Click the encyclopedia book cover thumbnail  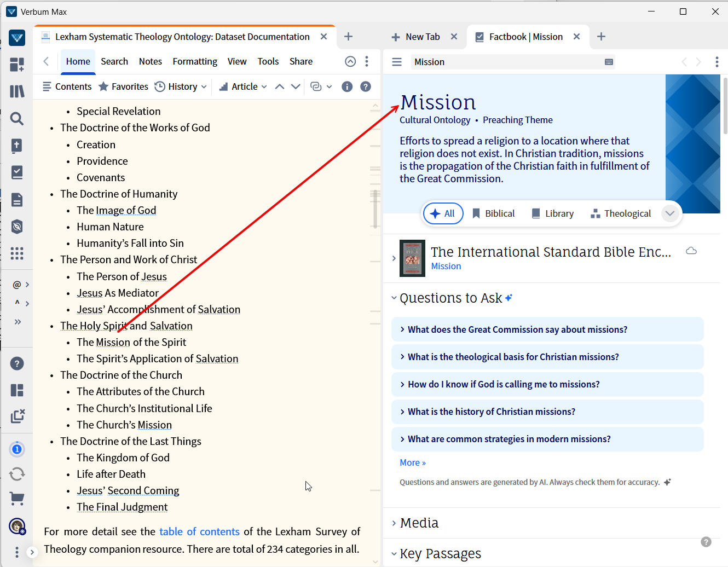pos(412,258)
